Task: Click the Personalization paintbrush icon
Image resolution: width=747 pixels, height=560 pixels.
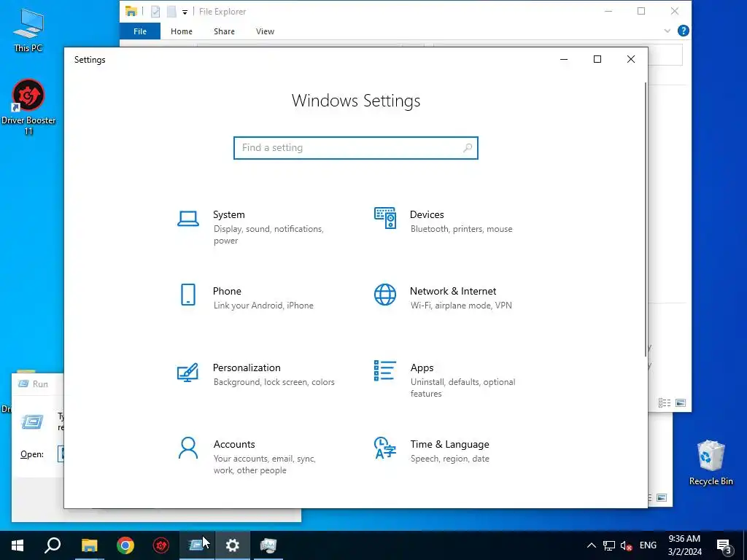Action: 187,373
